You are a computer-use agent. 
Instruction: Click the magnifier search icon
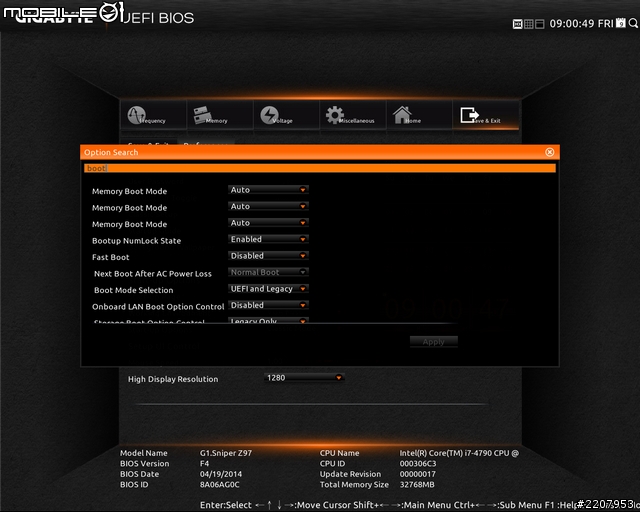pyautogui.click(x=633, y=23)
